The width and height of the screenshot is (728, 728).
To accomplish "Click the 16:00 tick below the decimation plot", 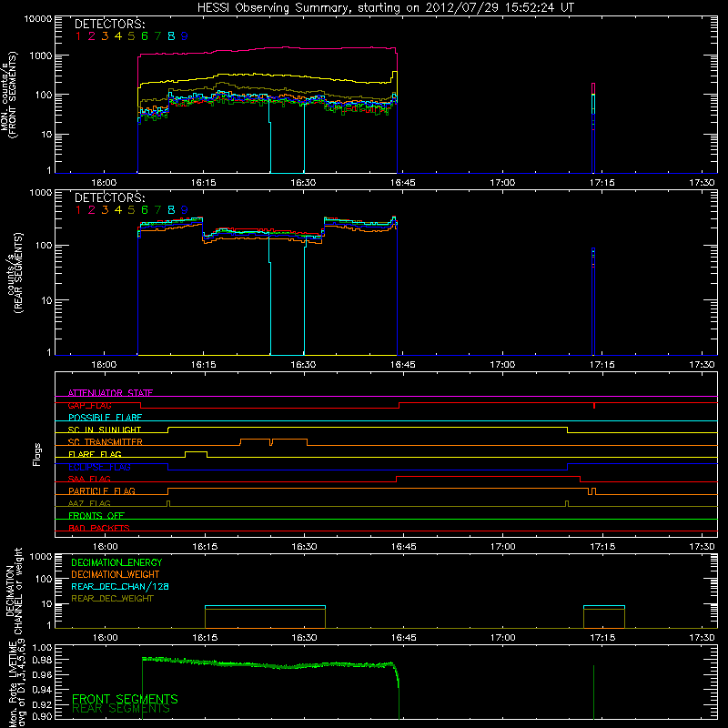I will [105, 638].
